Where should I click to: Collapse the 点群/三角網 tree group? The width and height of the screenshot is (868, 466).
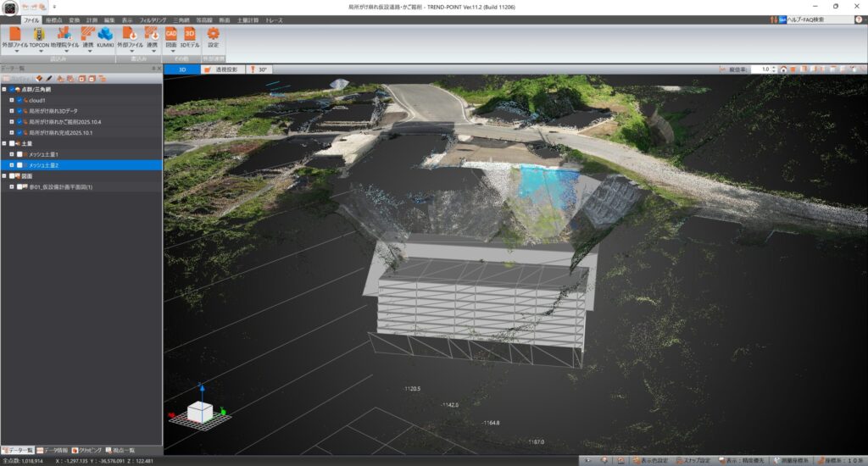click(x=4, y=89)
